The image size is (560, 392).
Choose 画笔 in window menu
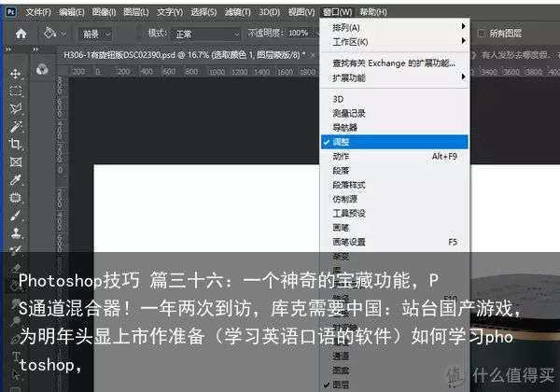click(394, 228)
